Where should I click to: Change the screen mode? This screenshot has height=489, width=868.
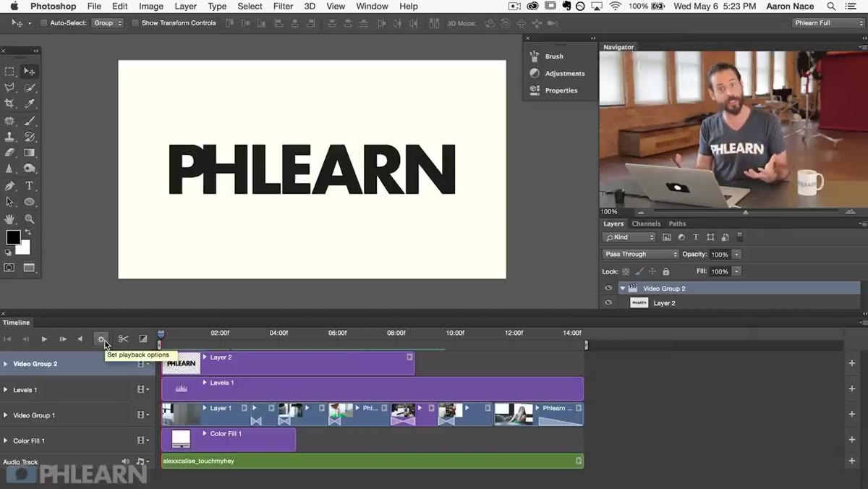[x=30, y=268]
